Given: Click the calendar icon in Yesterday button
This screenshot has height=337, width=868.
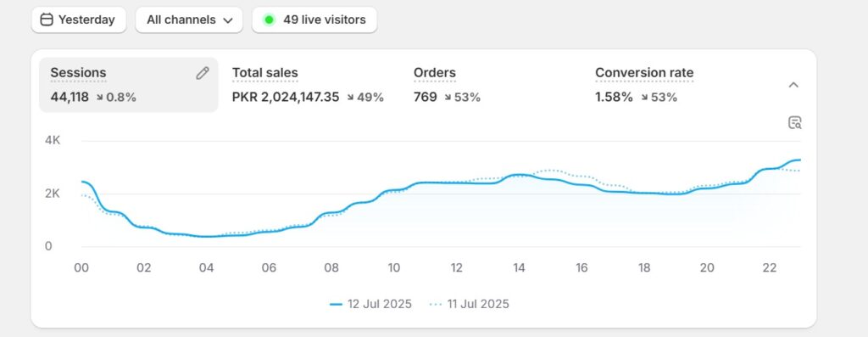Looking at the screenshot, I should click(47, 20).
